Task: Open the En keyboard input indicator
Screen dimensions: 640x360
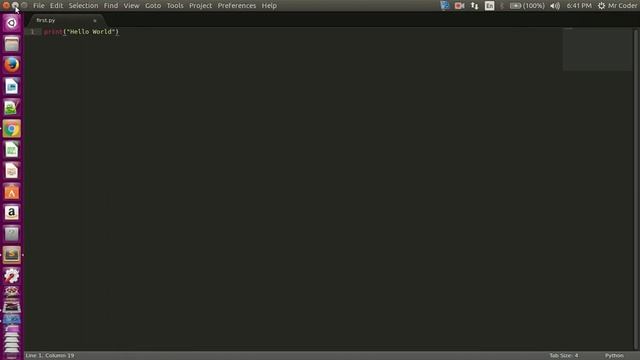Action: 489,6
